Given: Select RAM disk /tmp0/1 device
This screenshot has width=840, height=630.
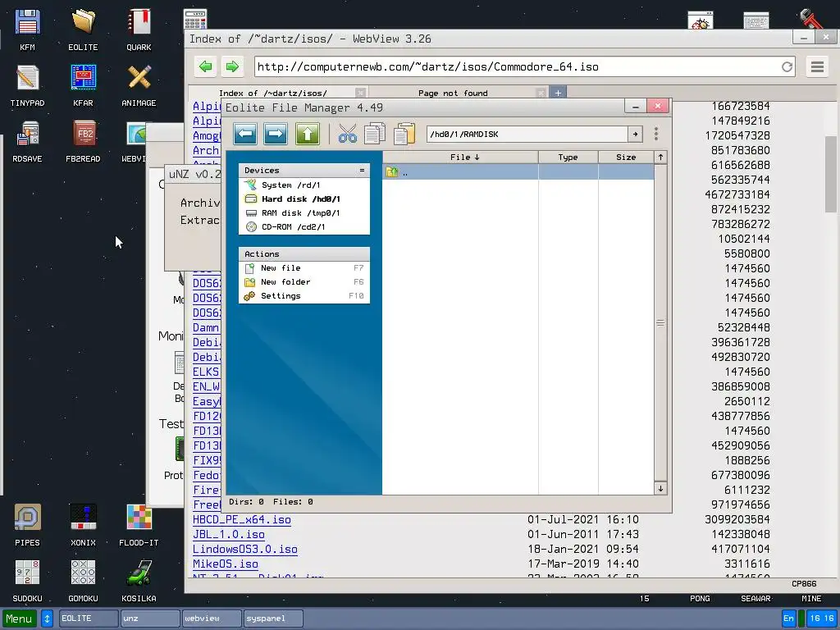Looking at the screenshot, I should tap(304, 212).
